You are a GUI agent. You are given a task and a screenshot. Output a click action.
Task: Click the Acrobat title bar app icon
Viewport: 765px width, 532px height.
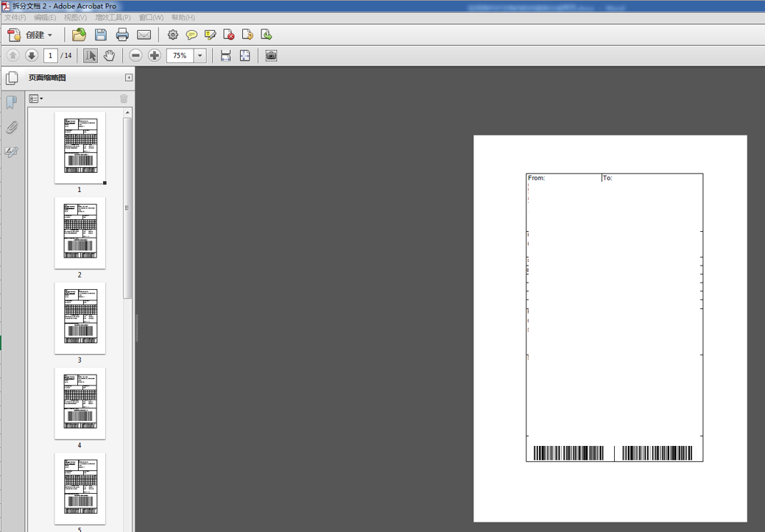tap(5, 6)
